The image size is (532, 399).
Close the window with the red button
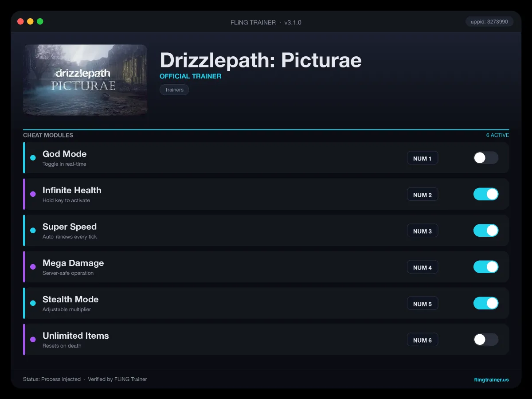[x=20, y=21]
